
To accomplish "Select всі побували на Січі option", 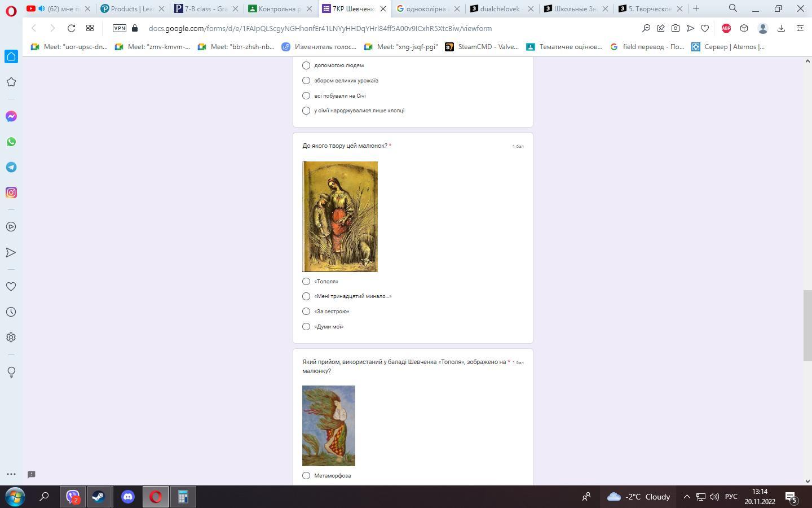I will [x=306, y=96].
